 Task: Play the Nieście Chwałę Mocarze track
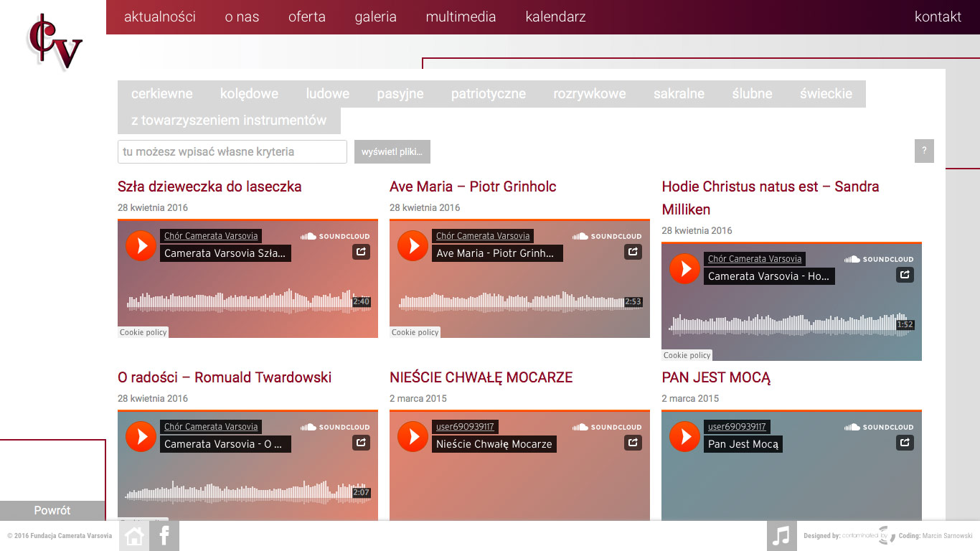413,437
